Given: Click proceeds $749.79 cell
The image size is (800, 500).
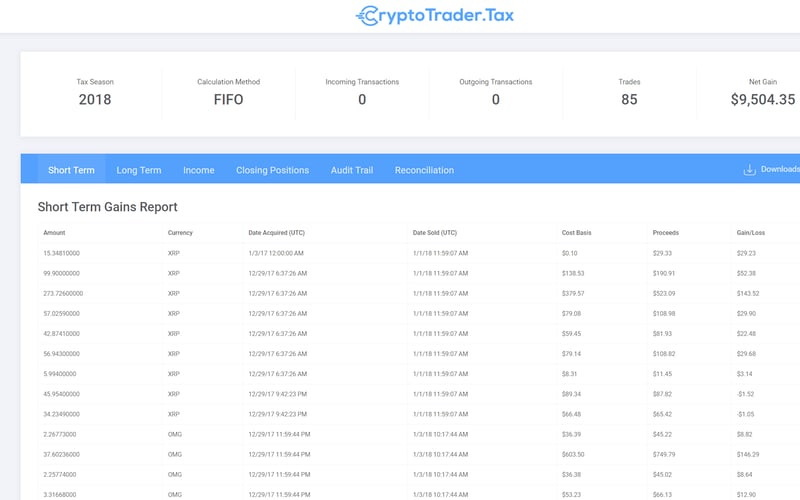Looking at the screenshot, I should [x=664, y=455].
